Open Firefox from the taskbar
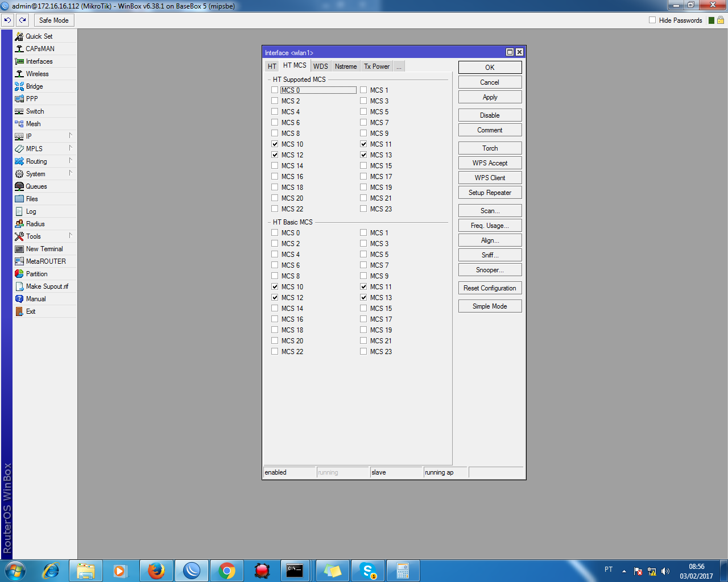The width and height of the screenshot is (728, 582). 156,571
